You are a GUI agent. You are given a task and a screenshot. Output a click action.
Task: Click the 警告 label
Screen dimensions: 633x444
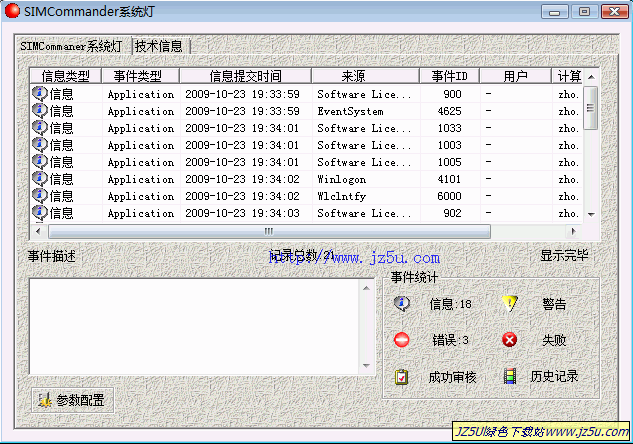click(x=554, y=304)
